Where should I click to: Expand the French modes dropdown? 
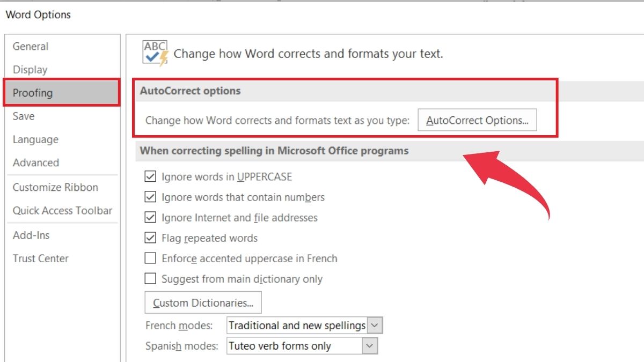pyautogui.click(x=375, y=326)
